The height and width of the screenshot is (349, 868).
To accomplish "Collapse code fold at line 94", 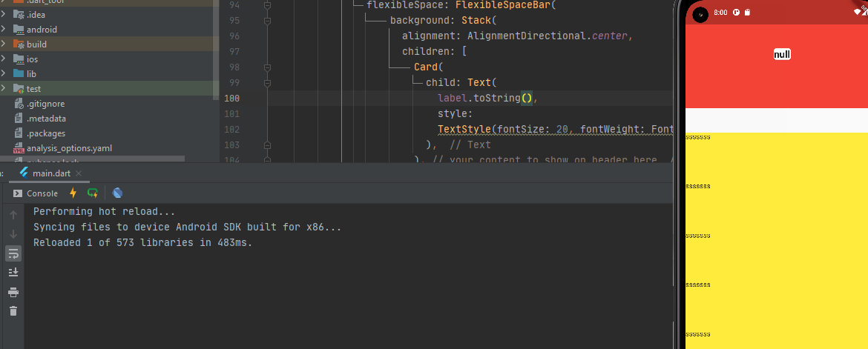I will 267,5.
